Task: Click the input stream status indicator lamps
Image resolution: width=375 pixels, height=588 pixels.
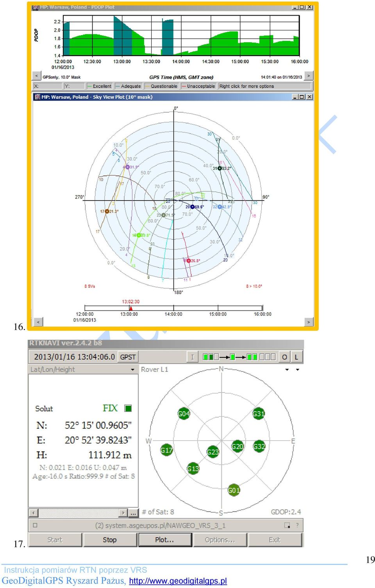Action: [211, 357]
